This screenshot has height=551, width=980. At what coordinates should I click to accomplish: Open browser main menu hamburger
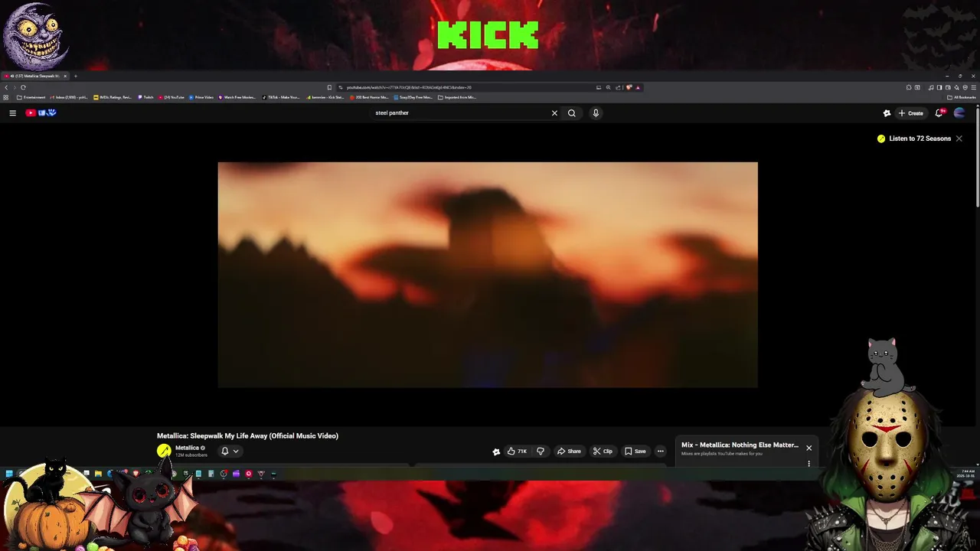[x=973, y=87]
